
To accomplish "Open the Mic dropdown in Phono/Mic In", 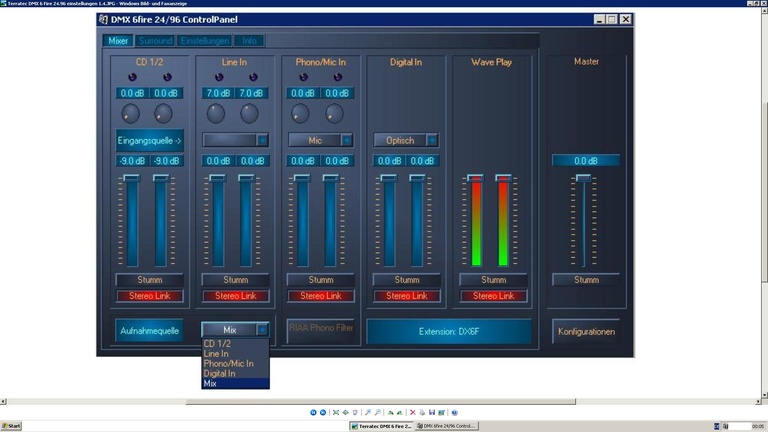I will 346,140.
